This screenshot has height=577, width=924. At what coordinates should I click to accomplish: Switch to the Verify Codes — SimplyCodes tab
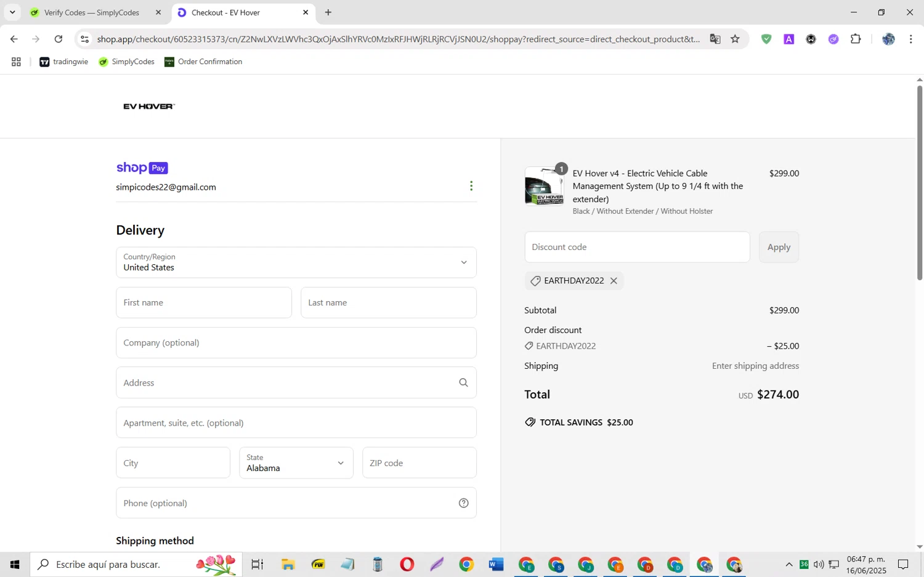(91, 12)
